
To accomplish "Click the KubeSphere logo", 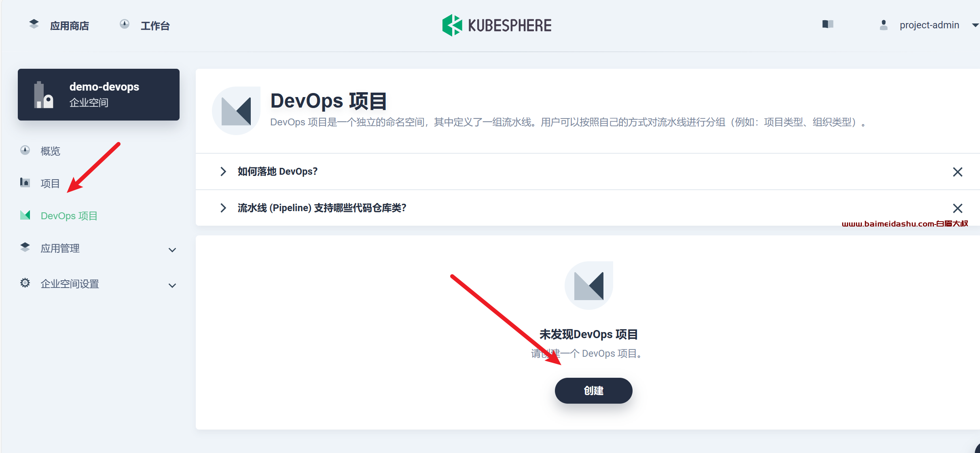I will pyautogui.click(x=497, y=25).
